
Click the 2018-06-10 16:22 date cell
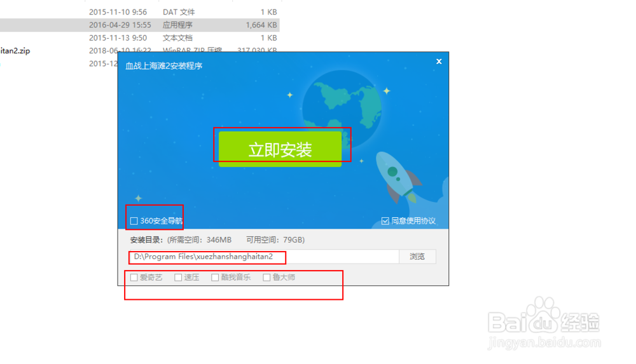pos(120,51)
